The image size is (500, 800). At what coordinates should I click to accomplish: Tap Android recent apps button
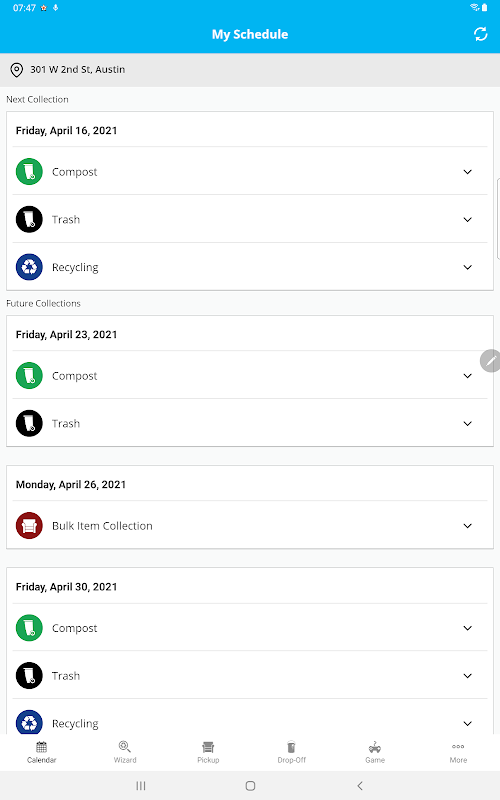141,786
